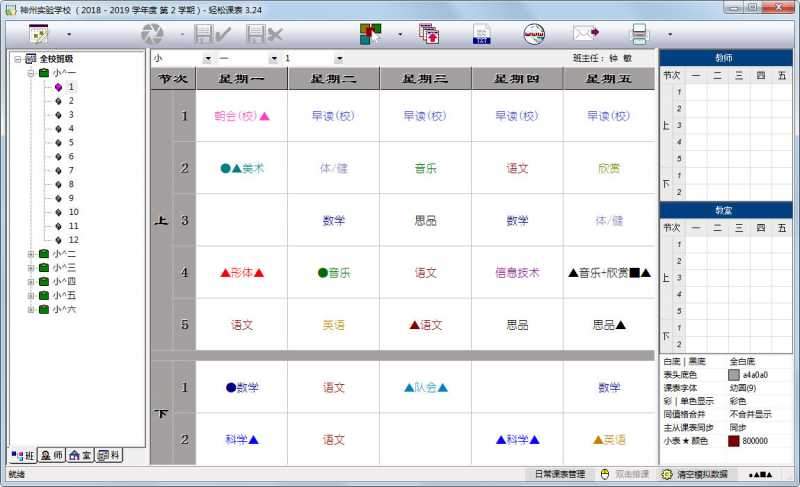Image resolution: width=800 pixels, height=487 pixels.
Task: Click the colored puzzle-squares toolbar icon
Action: pyautogui.click(x=372, y=34)
